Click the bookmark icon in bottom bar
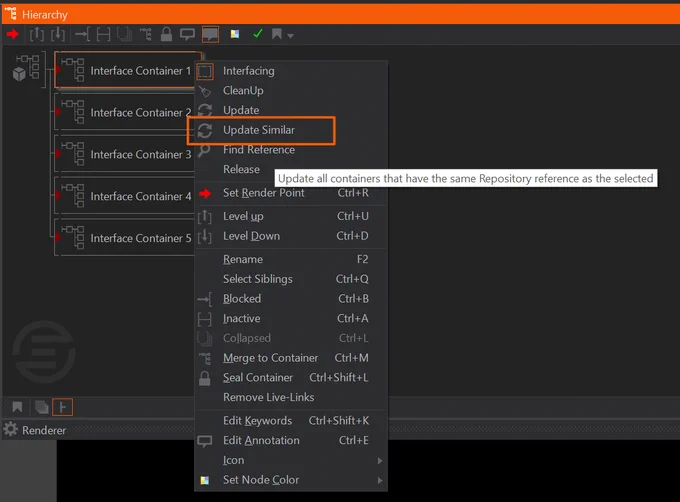This screenshot has width=680, height=502. coord(17,407)
